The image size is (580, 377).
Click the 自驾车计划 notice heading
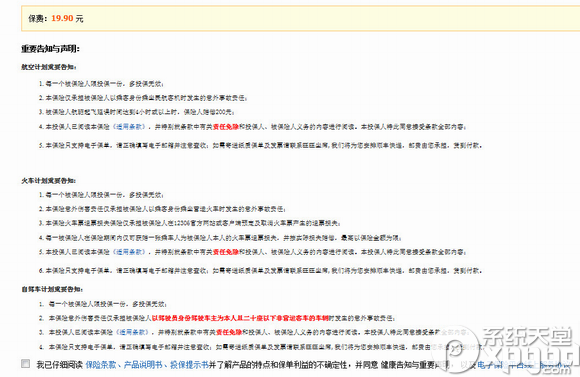click(x=52, y=289)
